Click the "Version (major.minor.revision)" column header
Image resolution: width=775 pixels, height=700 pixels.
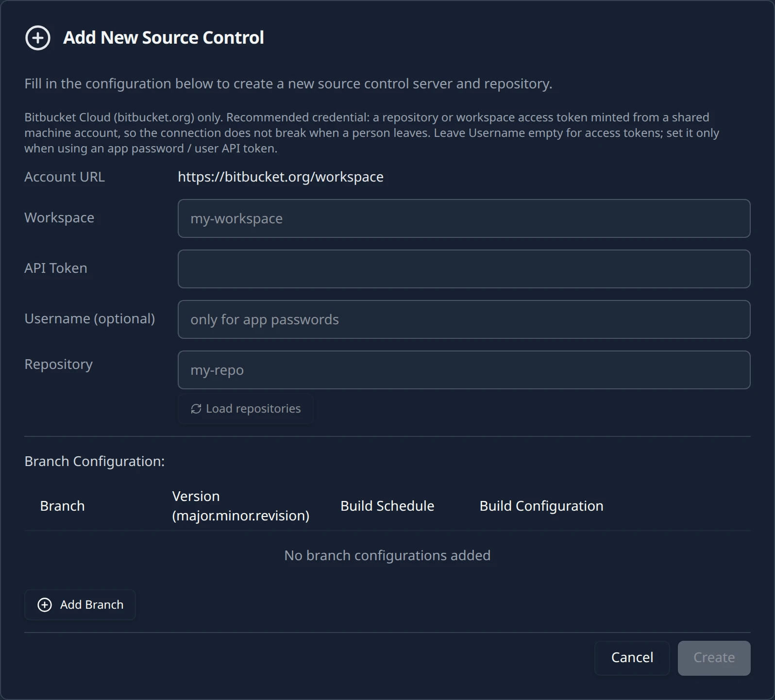241,506
